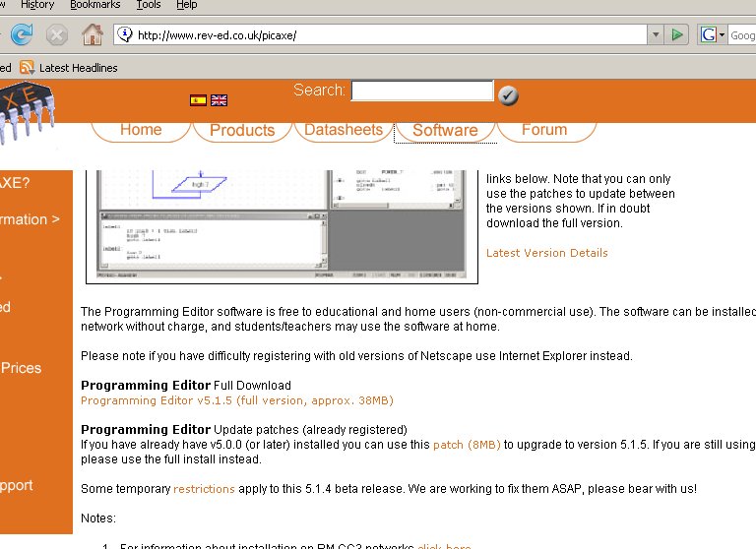
Task: Open the restrictions link
Action: point(204,489)
